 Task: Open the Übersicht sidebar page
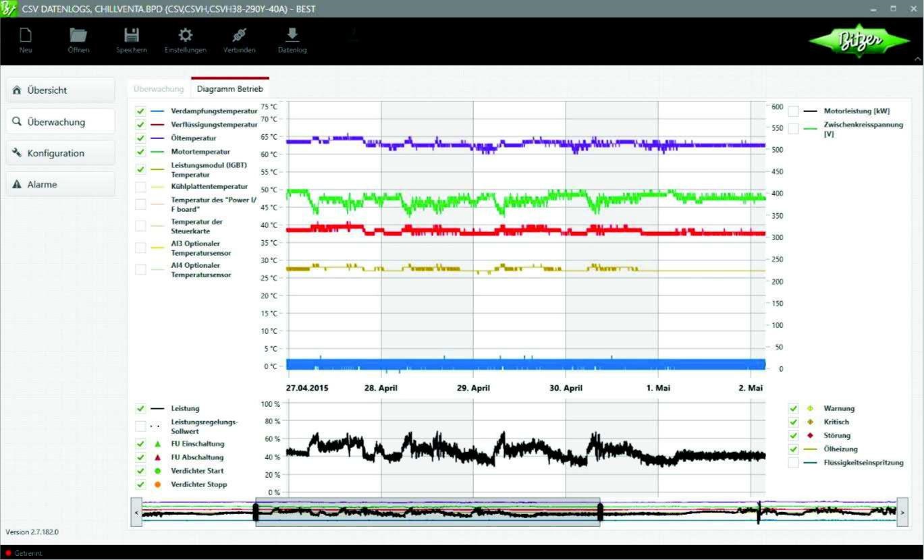(60, 90)
